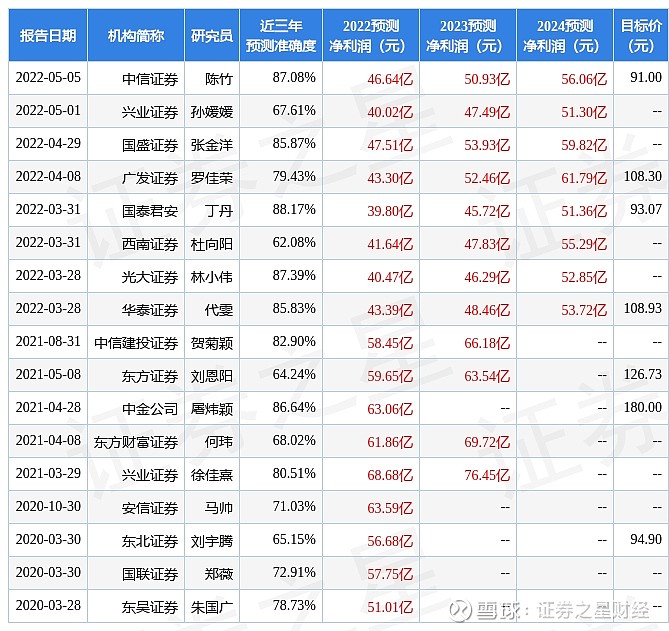Select researcher 朱国广
Viewport: 669px width, 631px height.
[x=212, y=607]
